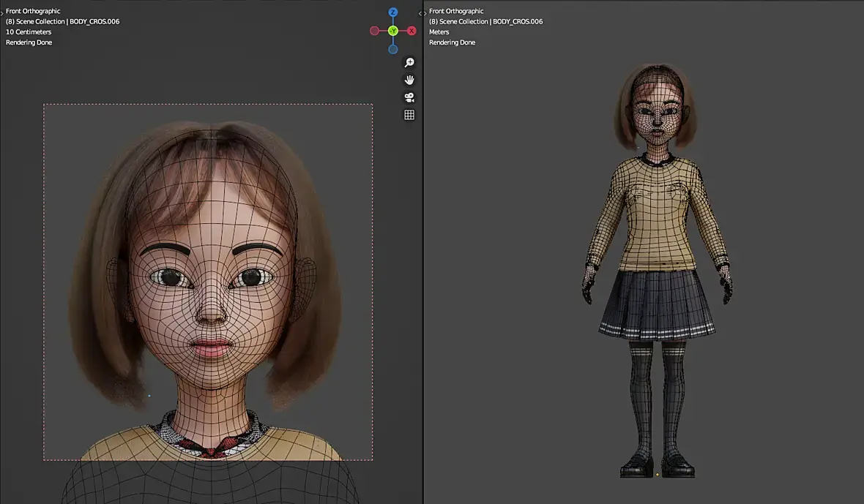Viewport: 864px width, 504px height.
Task: Click the green -Y axis gizmo center
Action: 393,31
